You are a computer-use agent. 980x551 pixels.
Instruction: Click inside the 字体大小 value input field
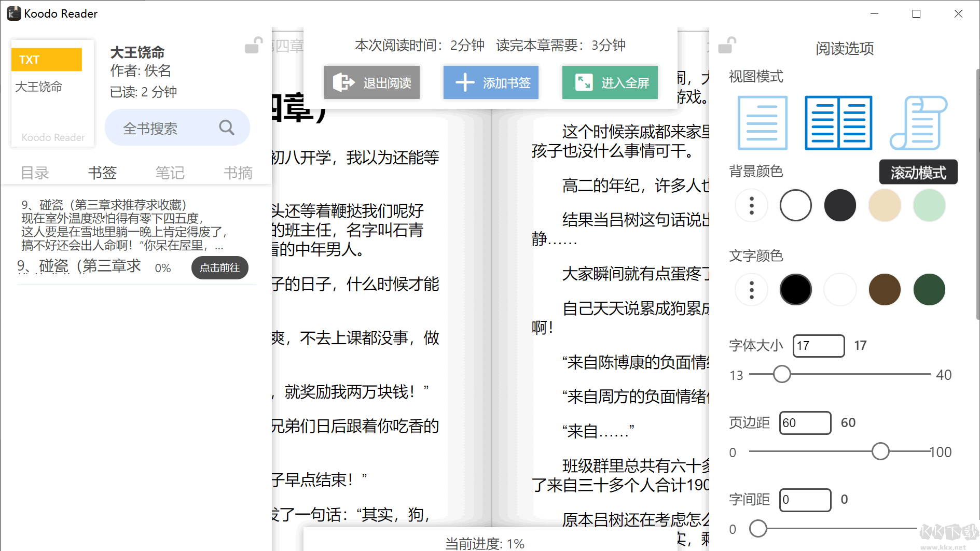[818, 346]
